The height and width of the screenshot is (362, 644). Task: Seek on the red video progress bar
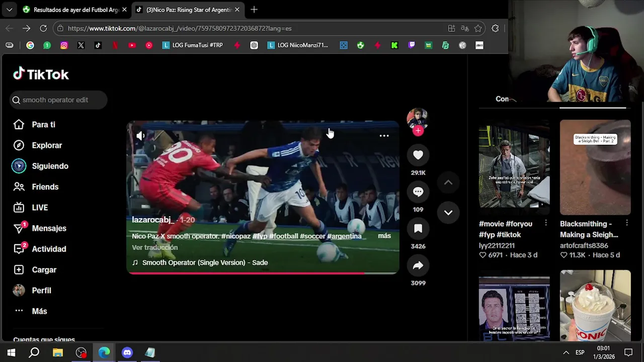[263, 273]
